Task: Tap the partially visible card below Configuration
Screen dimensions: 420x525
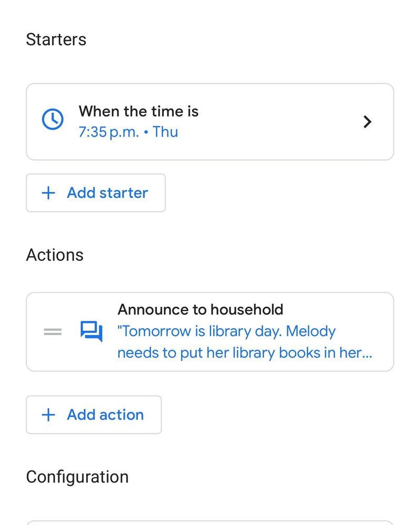Action: click(x=210, y=523)
